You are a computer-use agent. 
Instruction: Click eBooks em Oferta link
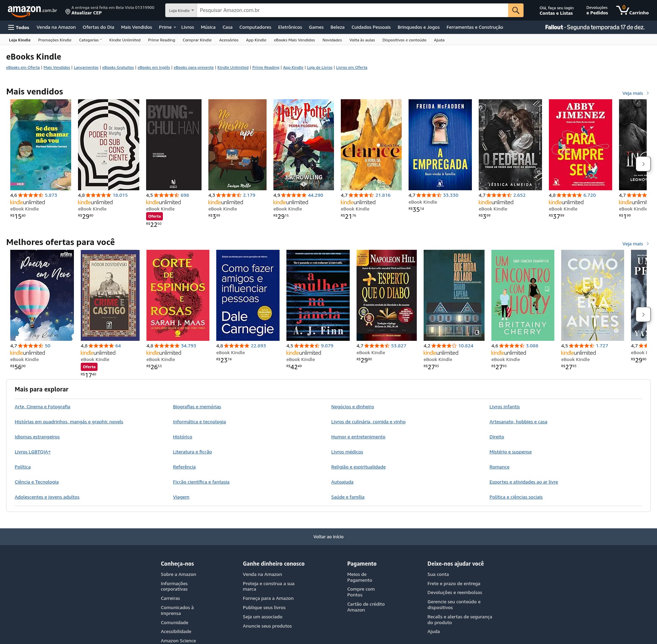click(23, 67)
